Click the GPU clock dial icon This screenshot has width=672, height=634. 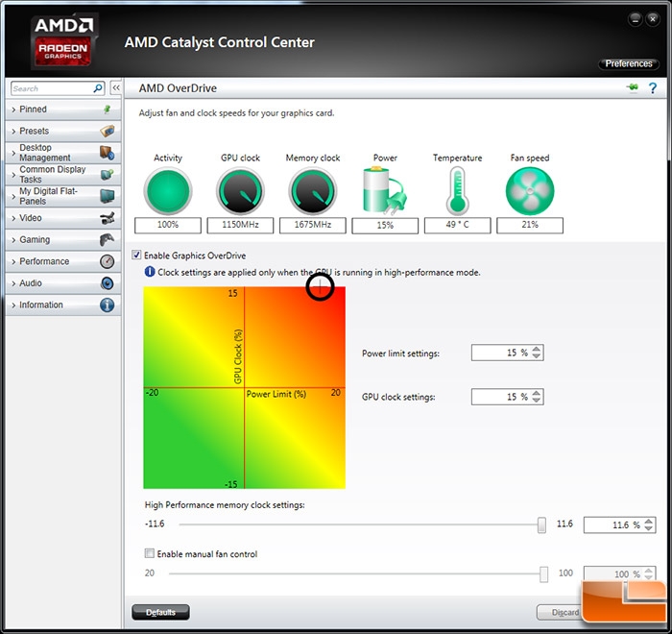pyautogui.click(x=240, y=191)
